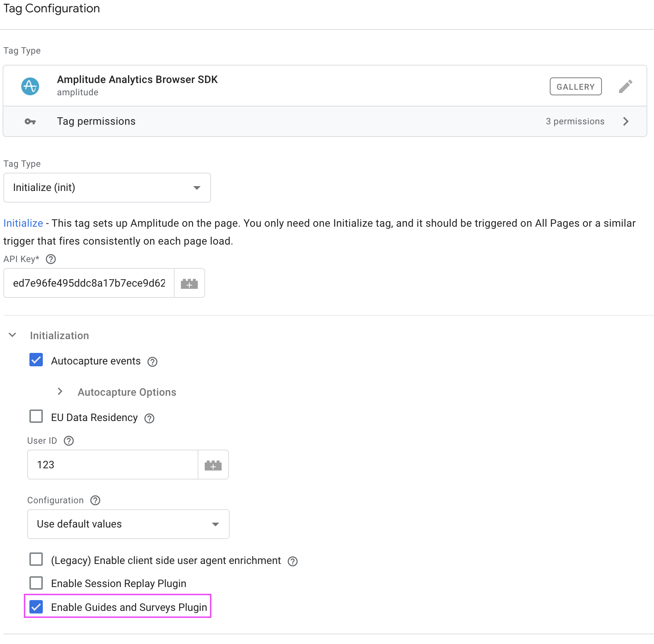Screen dimensions: 654x644
Task: Expand the Autocapture Options section
Action: click(60, 391)
